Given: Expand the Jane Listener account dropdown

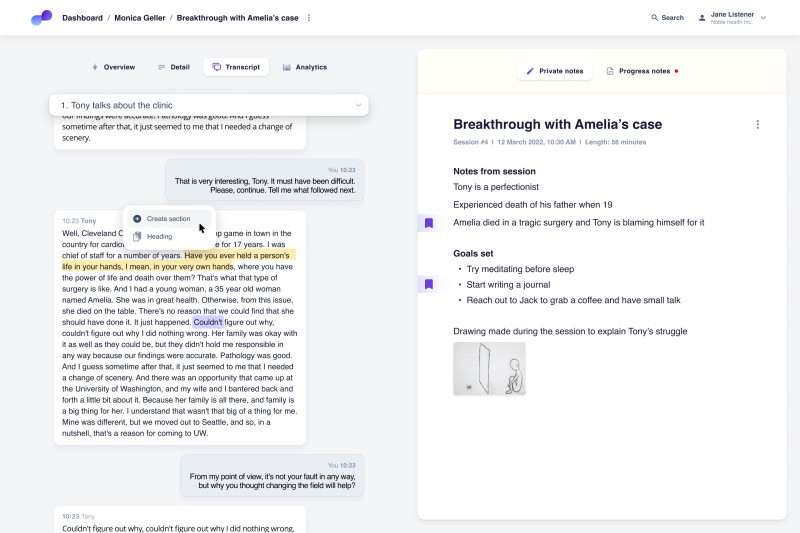Looking at the screenshot, I should [763, 18].
